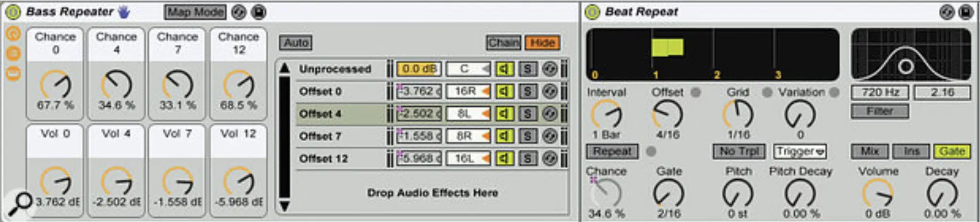Image resolution: width=980 pixels, height=222 pixels.
Task: Click Beat Repeat hot-swap preset icon
Action: tap(947, 12)
